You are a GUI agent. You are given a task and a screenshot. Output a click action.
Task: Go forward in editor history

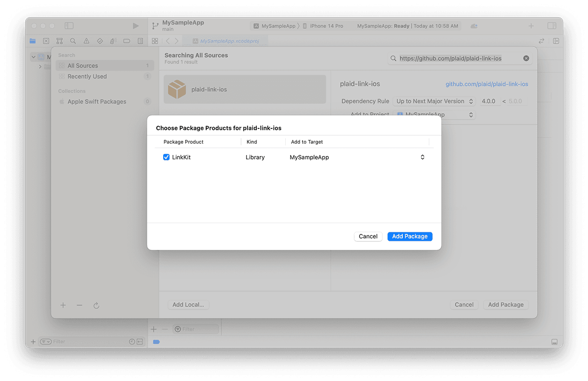point(176,41)
